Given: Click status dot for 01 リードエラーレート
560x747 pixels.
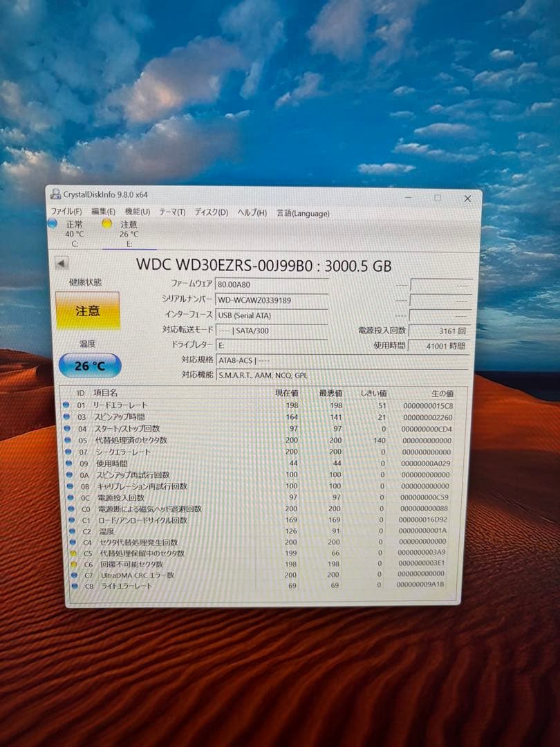Looking at the screenshot, I should [66, 405].
